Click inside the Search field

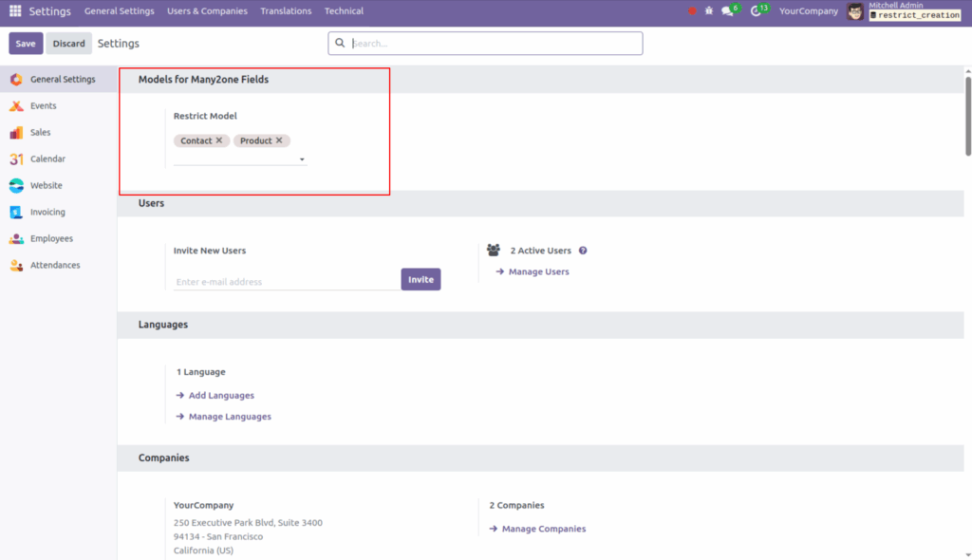484,43
